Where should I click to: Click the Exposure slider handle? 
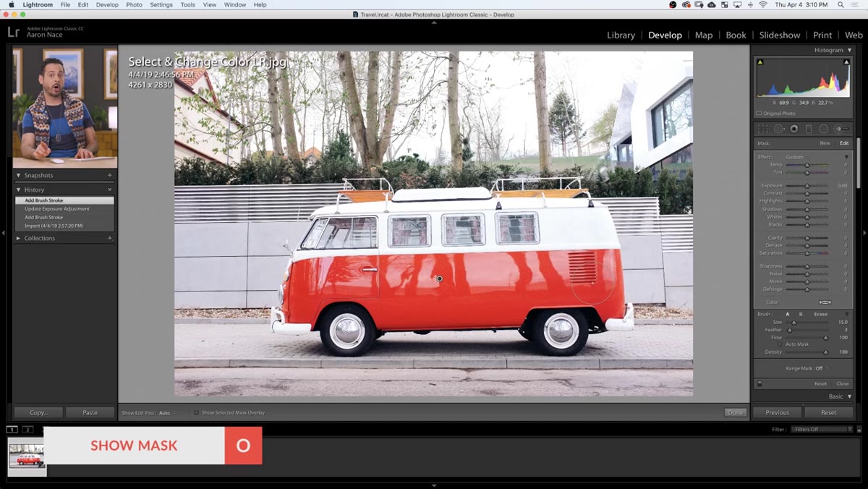[x=807, y=186]
